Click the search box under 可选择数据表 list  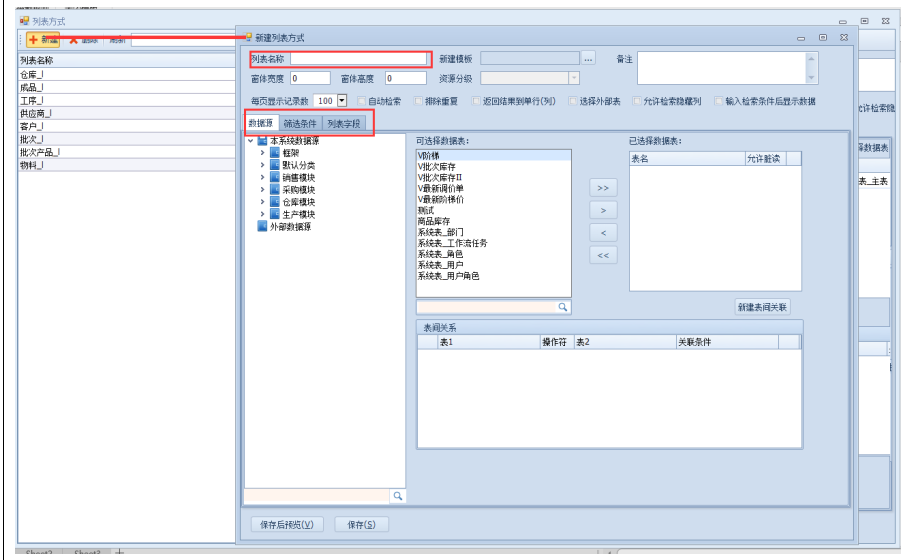point(486,307)
